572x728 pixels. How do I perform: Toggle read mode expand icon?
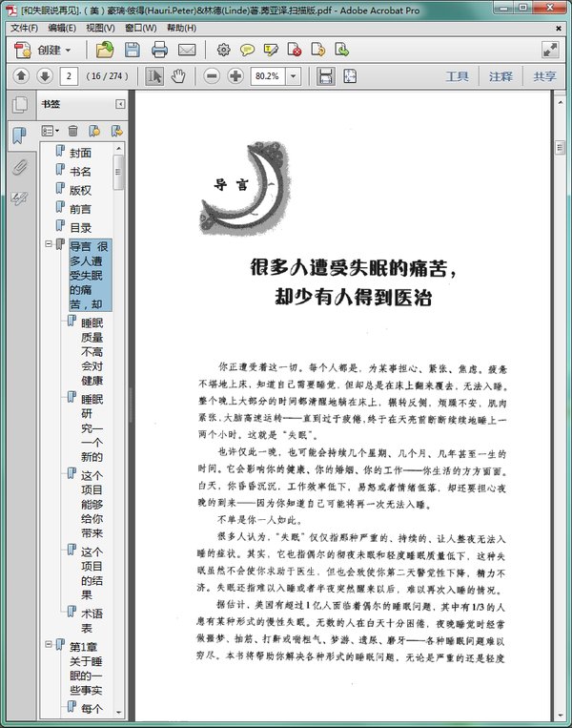click(550, 50)
